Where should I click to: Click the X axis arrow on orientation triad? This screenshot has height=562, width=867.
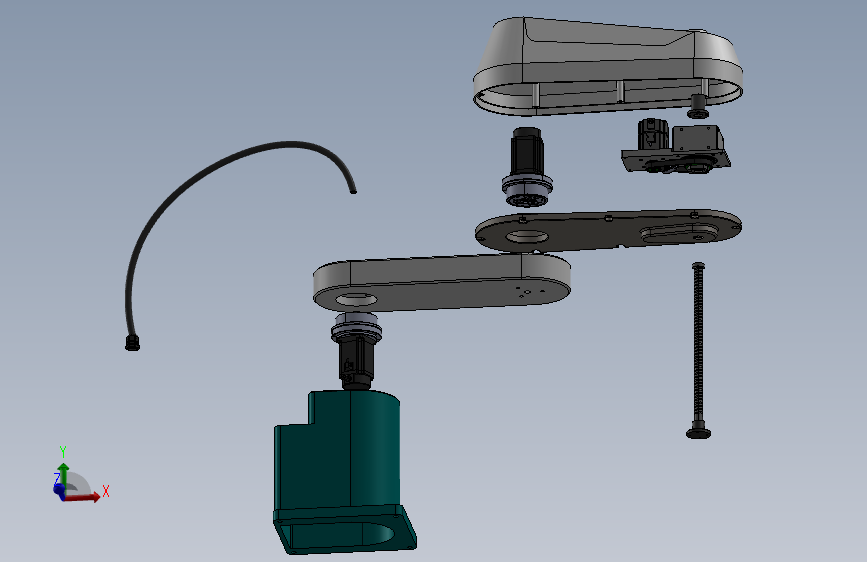click(x=83, y=497)
